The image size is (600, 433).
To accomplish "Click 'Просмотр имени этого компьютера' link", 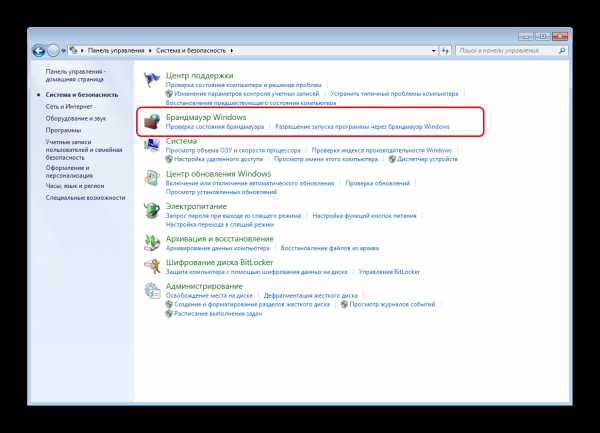I will click(326, 159).
